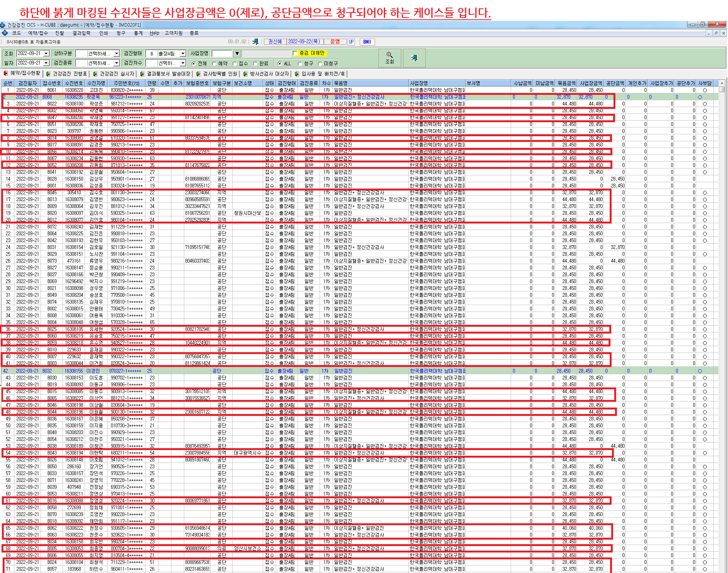Viewport: 728px width, 573px height.
Task: Select the 미청구 radio button
Action: tap(320, 63)
